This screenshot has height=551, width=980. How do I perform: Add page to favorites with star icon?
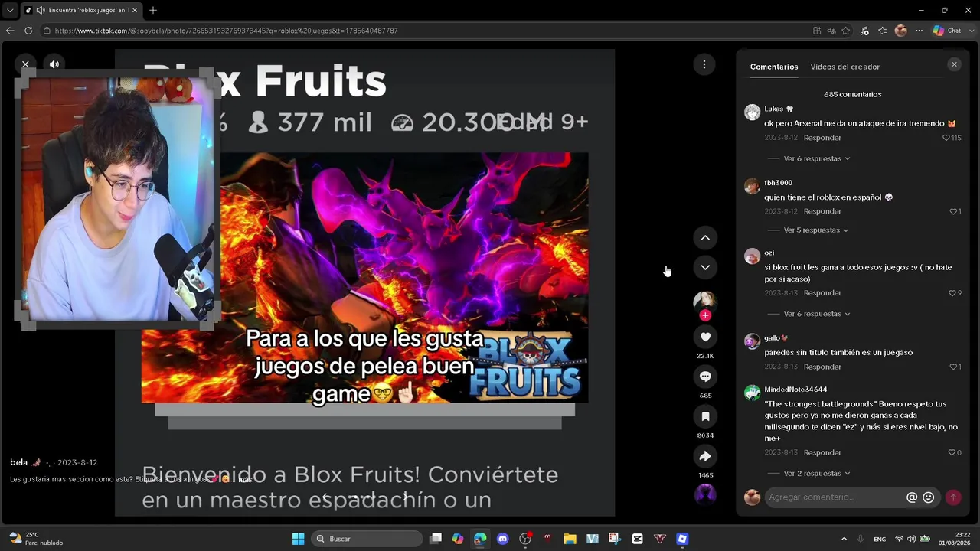point(846,31)
